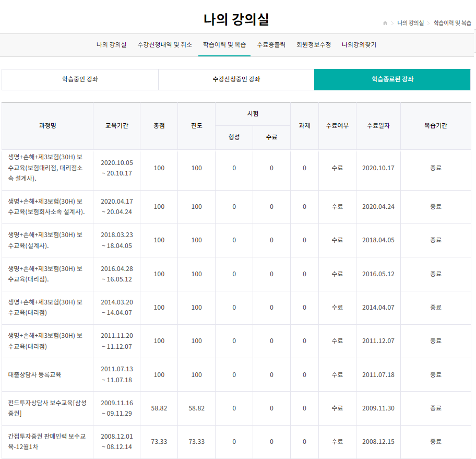Click the 과정명 column header
Viewport: 476px width, 459px height.
47,125
